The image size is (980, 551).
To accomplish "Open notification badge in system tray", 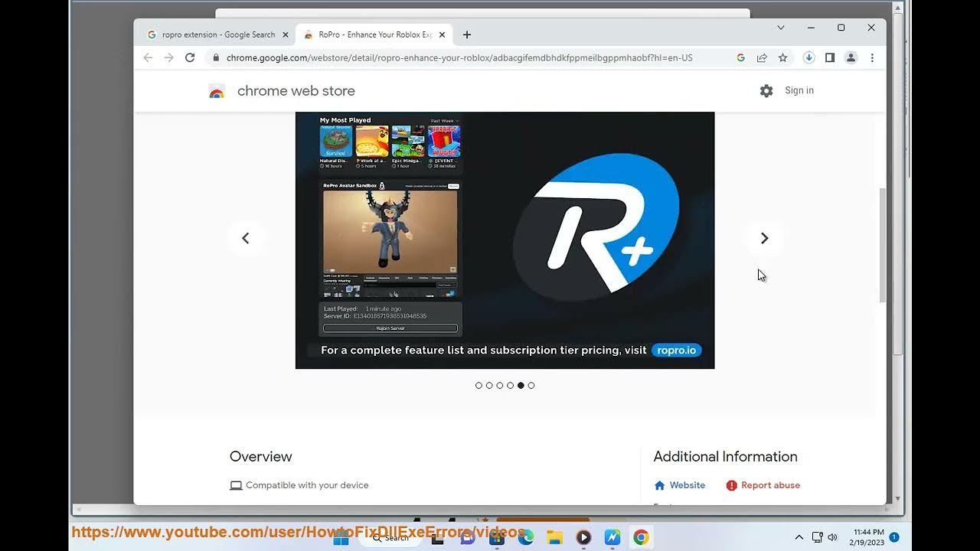I will click(894, 537).
